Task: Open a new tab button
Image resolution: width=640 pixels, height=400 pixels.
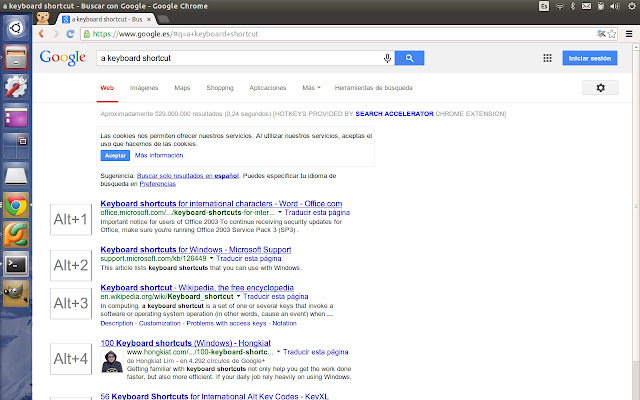Action: coord(163,19)
